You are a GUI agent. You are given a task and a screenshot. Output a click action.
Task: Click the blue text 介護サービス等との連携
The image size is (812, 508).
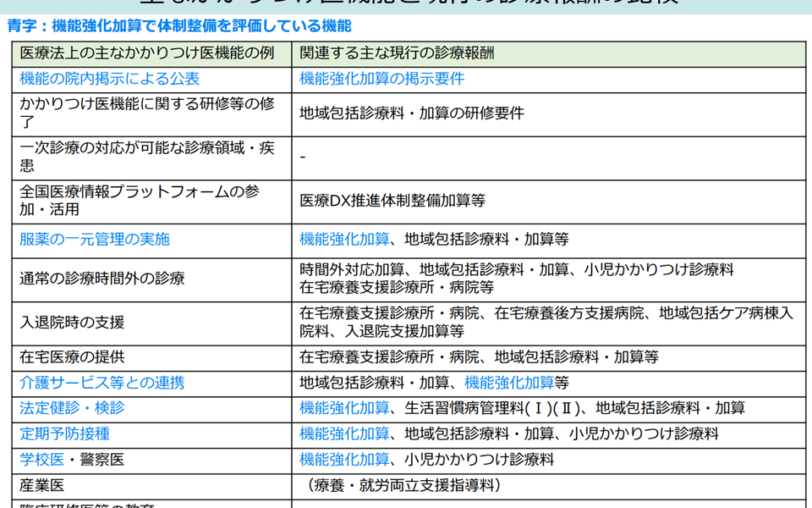[102, 383]
